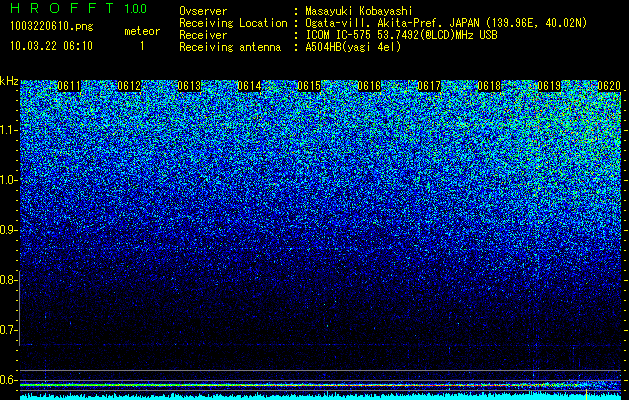Click the 0.7 kHz axis label
The height and width of the screenshot is (400, 629).
8,330
